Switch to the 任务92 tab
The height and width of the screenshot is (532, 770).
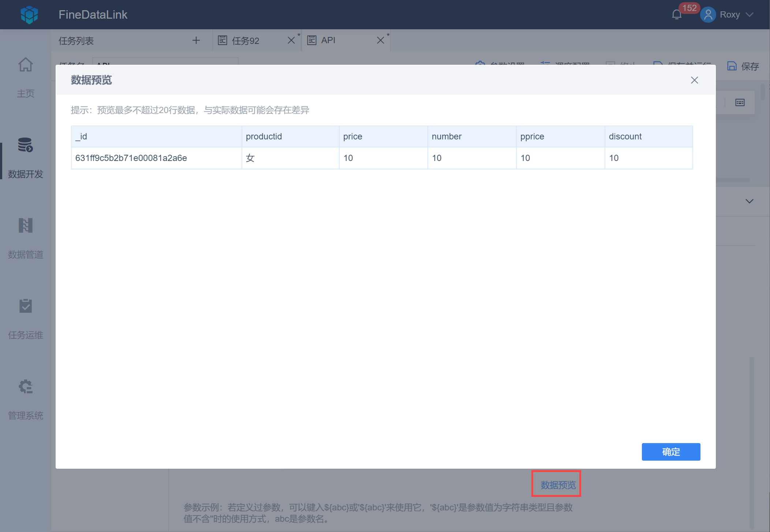tap(245, 40)
